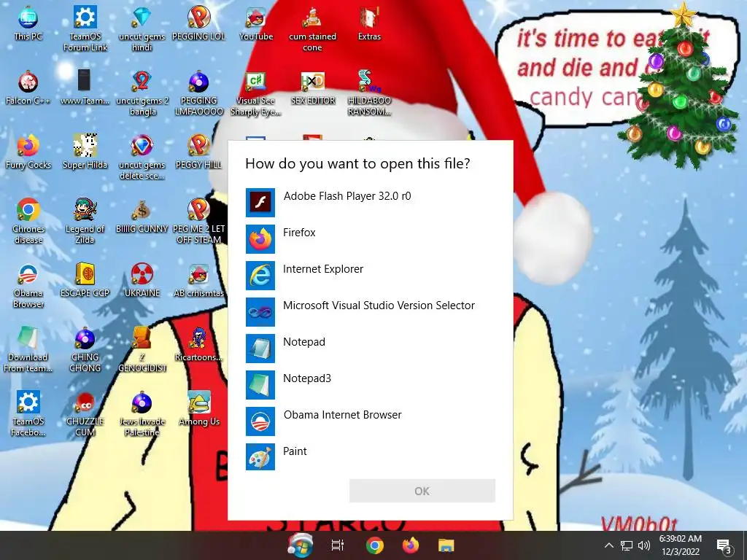Image resolution: width=747 pixels, height=560 pixels.
Task: Open Task View on the taskbar
Action: click(x=337, y=545)
